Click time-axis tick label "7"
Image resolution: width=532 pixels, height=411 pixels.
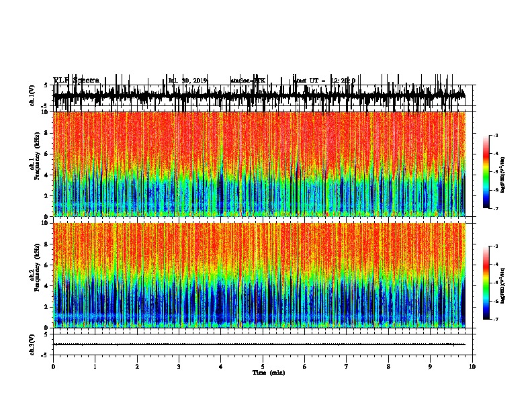click(x=347, y=367)
